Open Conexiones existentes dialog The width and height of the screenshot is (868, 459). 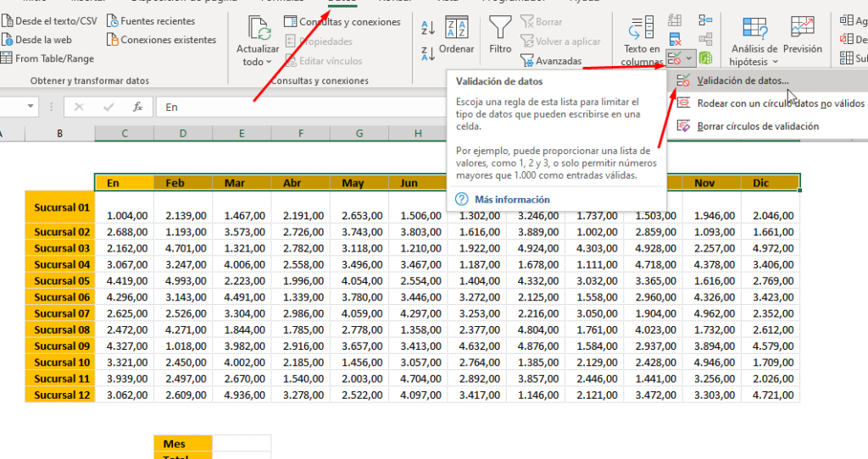pos(161,40)
